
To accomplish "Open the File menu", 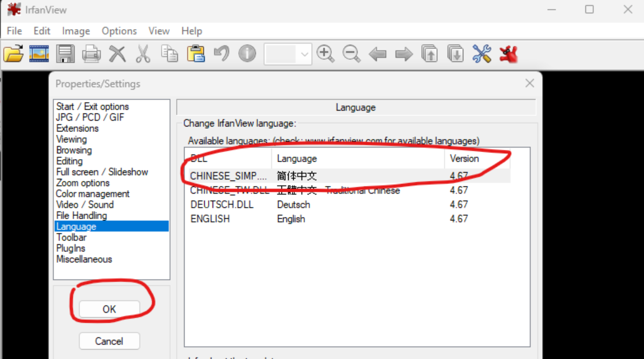I will tap(15, 31).
